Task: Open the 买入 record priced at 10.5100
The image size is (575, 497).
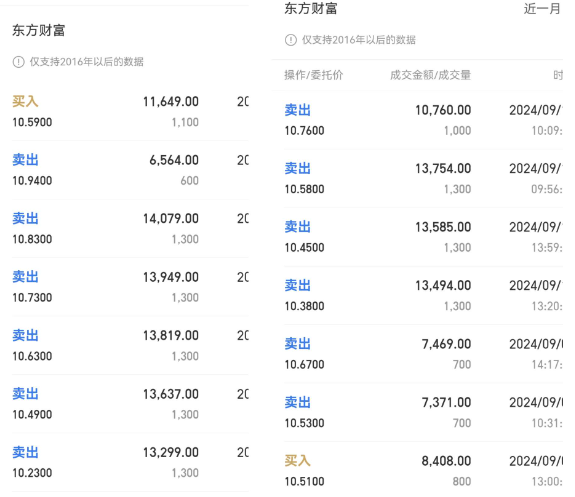Action: [x=424, y=469]
